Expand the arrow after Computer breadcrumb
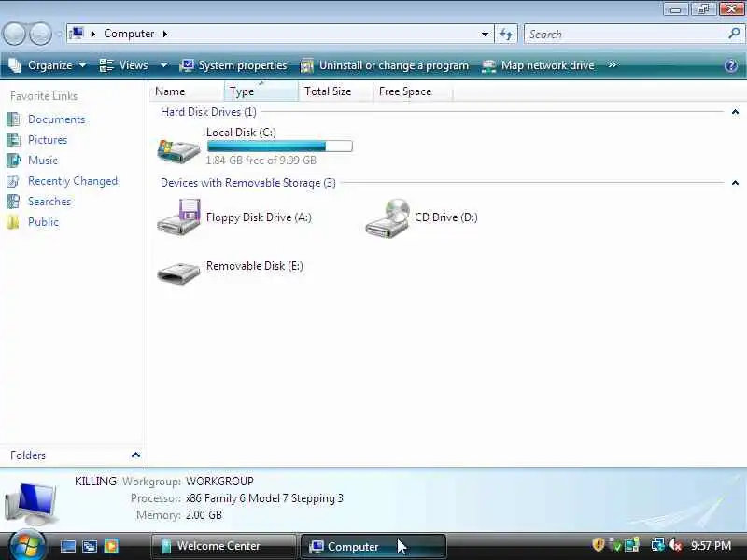The height and width of the screenshot is (560, 747). (x=165, y=34)
